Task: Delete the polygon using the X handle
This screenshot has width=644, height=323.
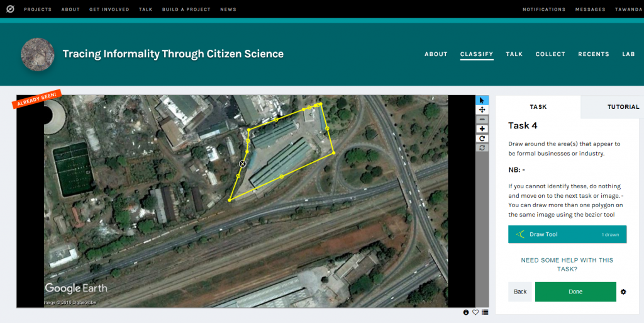Action: [242, 164]
